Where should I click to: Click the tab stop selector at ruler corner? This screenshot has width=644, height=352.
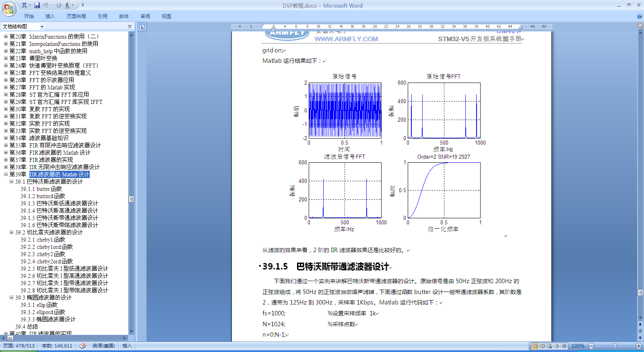coord(142,27)
